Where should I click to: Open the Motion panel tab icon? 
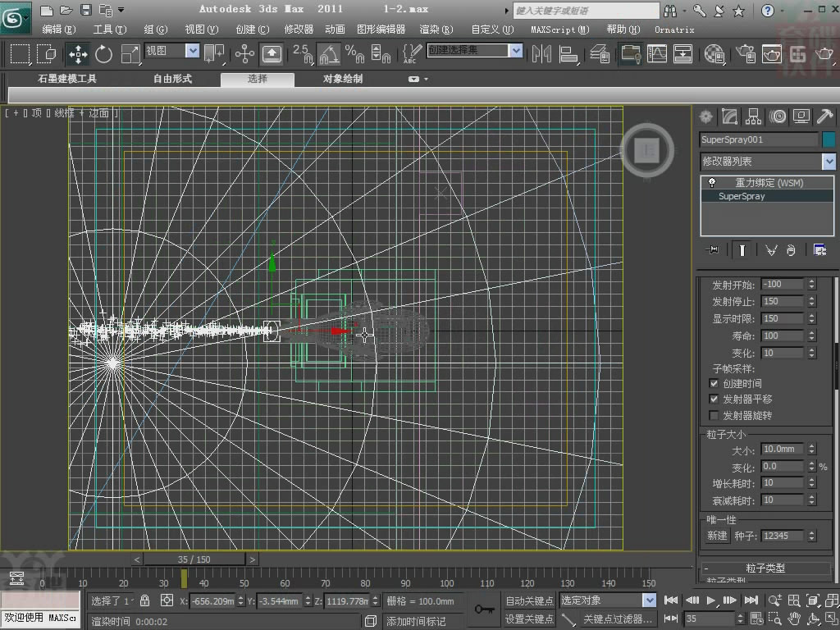pos(778,116)
